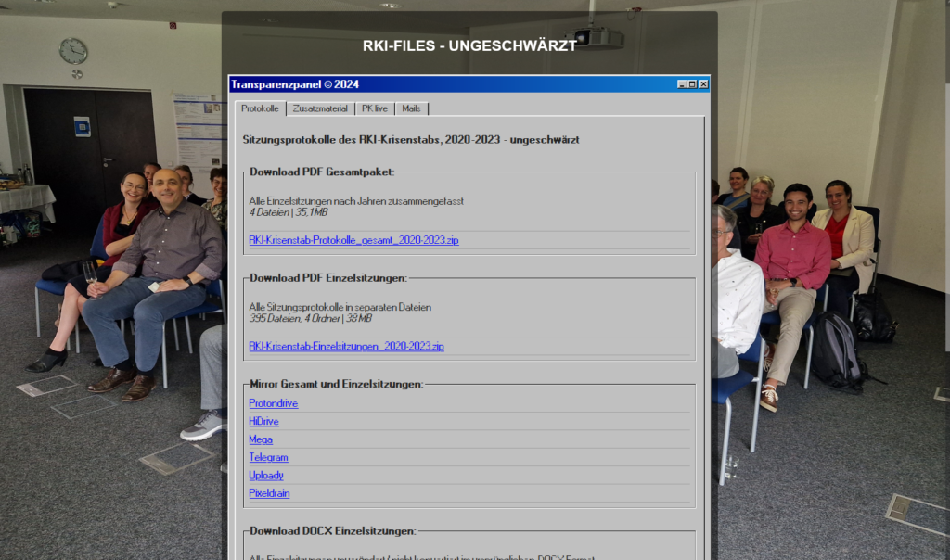Viewport: 950px width, 560px height.
Task: Follow the Mega mirror link
Action: pos(261,439)
